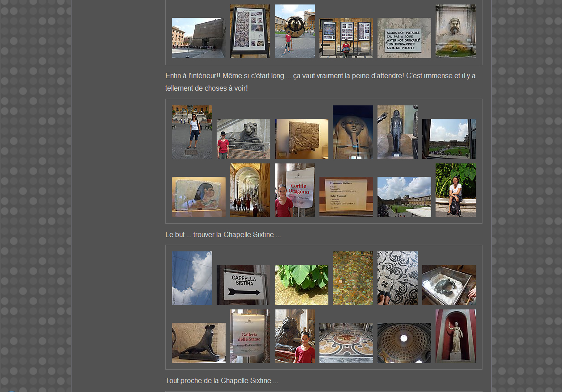View the white statue in red niche
Viewport: 562px width, 392px height.
[x=455, y=336]
